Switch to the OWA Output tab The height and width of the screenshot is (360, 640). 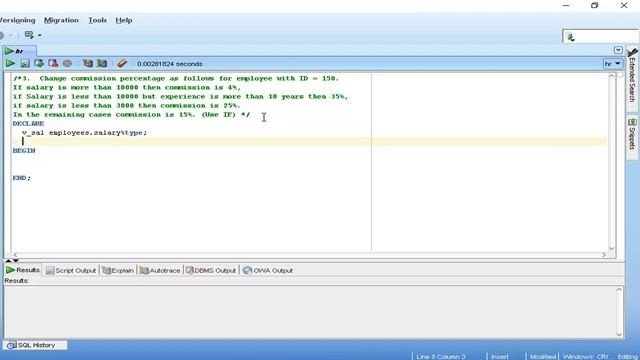point(268,270)
